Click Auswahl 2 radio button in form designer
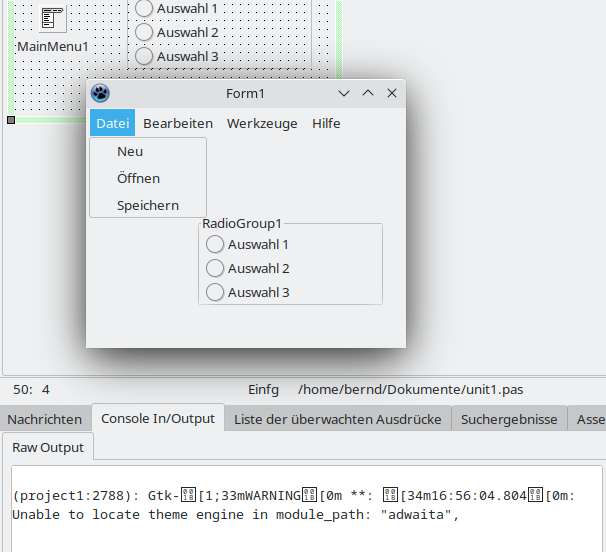Screen dimensions: 606x552 click(x=144, y=32)
